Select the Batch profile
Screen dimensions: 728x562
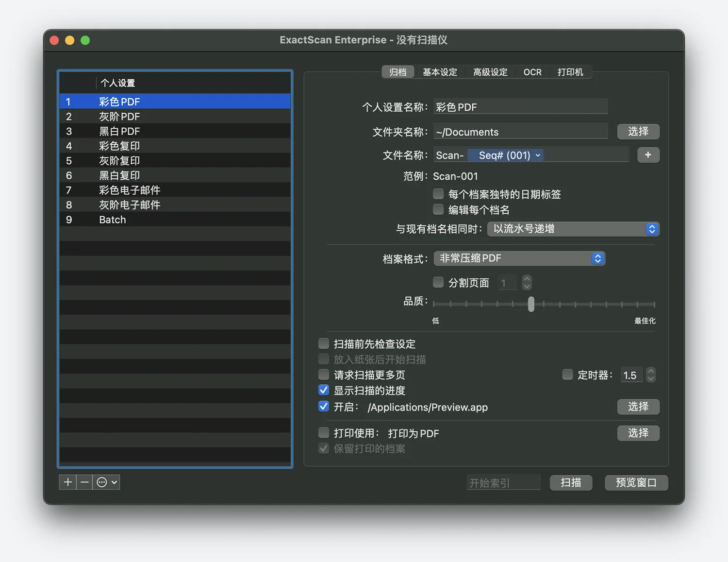(175, 220)
